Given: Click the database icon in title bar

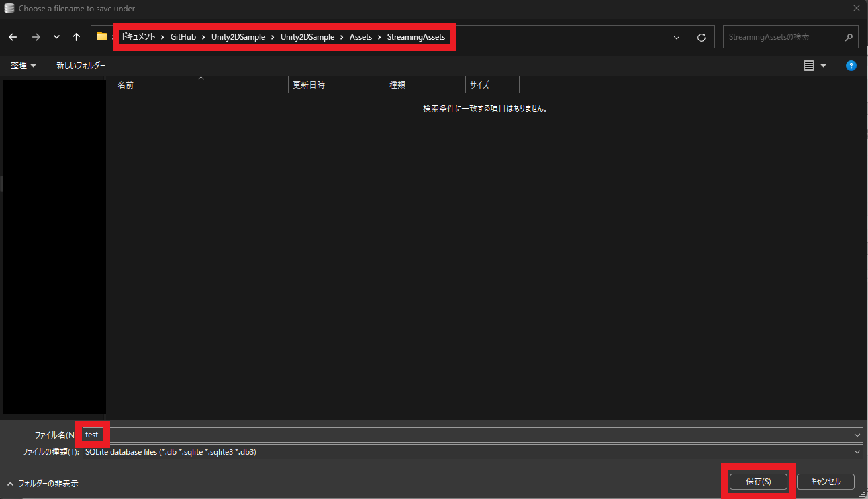Looking at the screenshot, I should point(9,9).
